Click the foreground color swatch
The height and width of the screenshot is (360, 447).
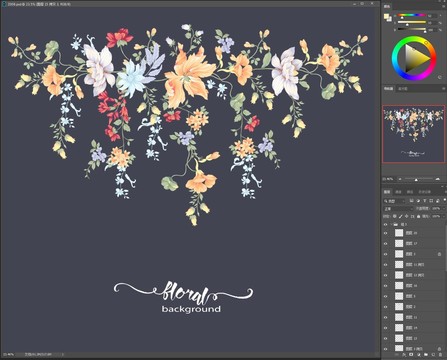click(386, 16)
